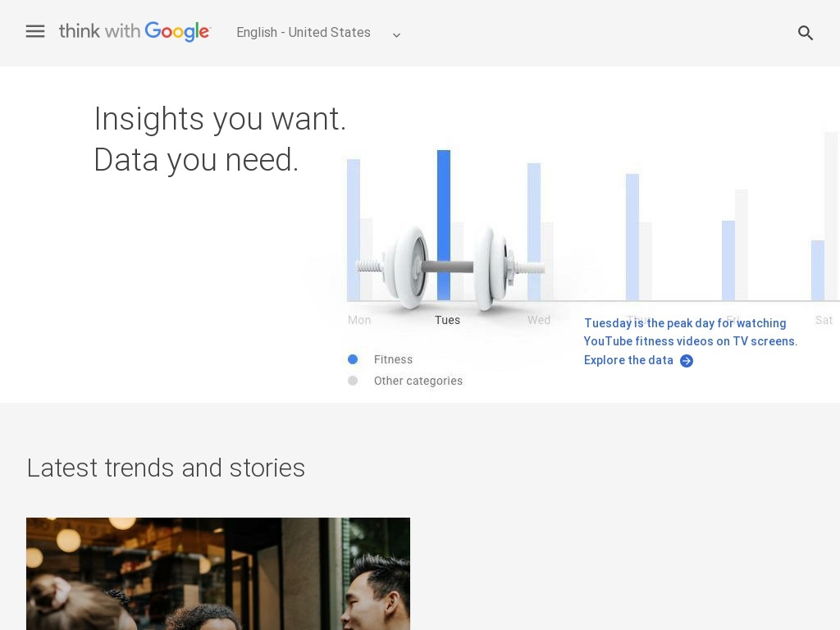This screenshot has height=630, width=840.
Task: Click the Explore the data link
Action: [628, 360]
